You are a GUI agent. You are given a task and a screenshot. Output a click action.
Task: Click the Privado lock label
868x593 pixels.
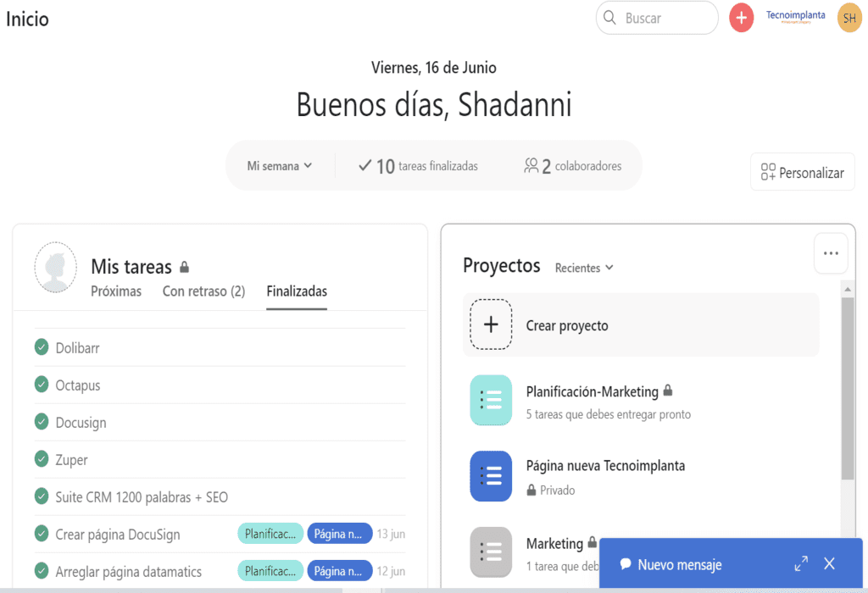tap(551, 490)
